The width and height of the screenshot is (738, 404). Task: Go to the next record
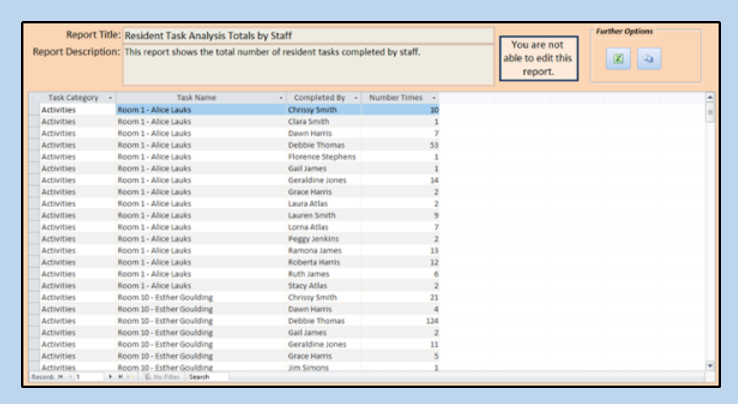(x=111, y=377)
